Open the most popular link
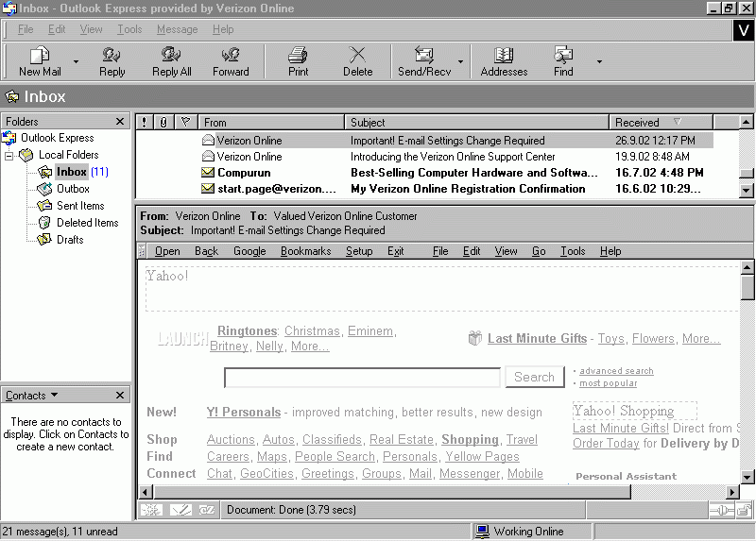The height and width of the screenshot is (541, 756). pyautogui.click(x=608, y=383)
